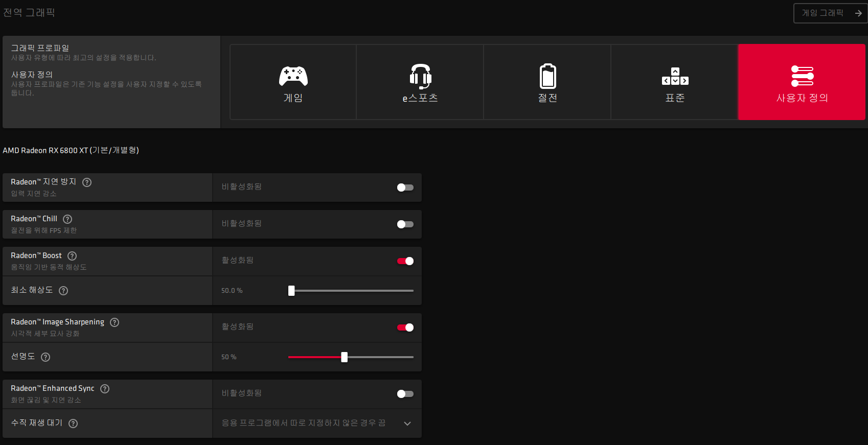Enable the Radeon Enhanced Sync toggle
The height and width of the screenshot is (445, 868).
pyautogui.click(x=405, y=394)
